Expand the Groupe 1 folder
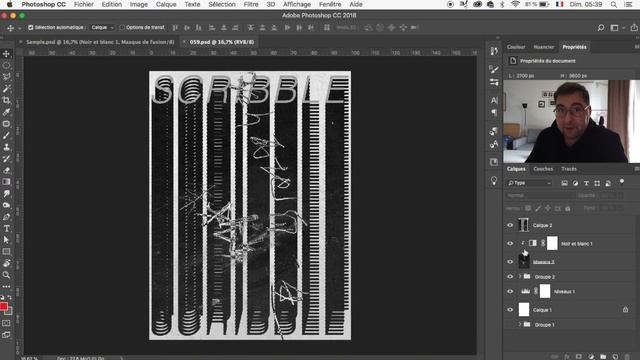 (520, 324)
